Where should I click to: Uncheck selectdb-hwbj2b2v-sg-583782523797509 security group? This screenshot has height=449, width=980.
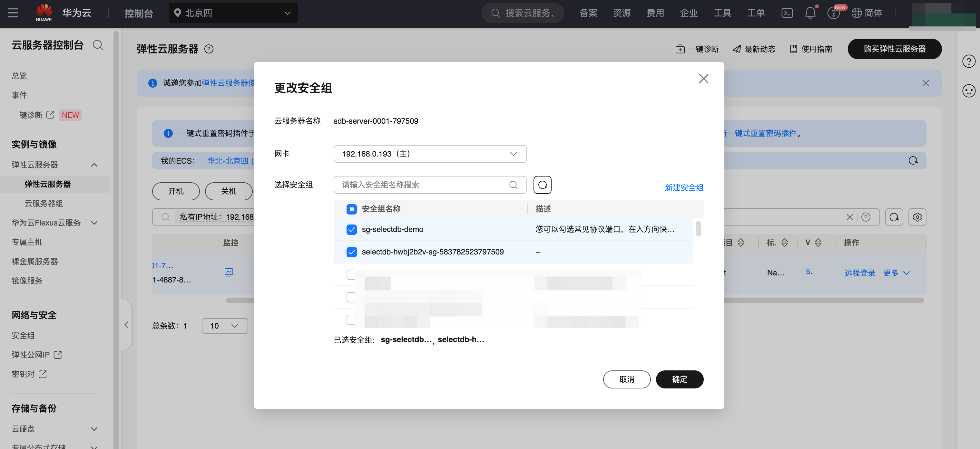(351, 252)
